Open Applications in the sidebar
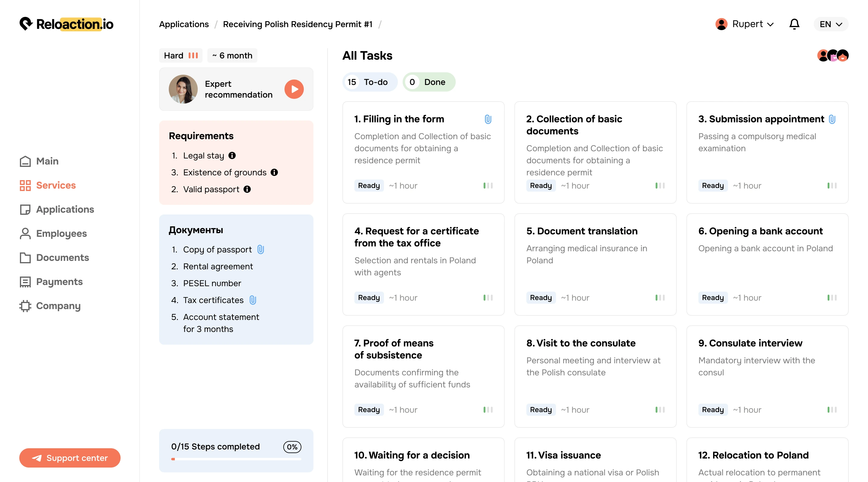The height and width of the screenshot is (482, 868). (57, 209)
